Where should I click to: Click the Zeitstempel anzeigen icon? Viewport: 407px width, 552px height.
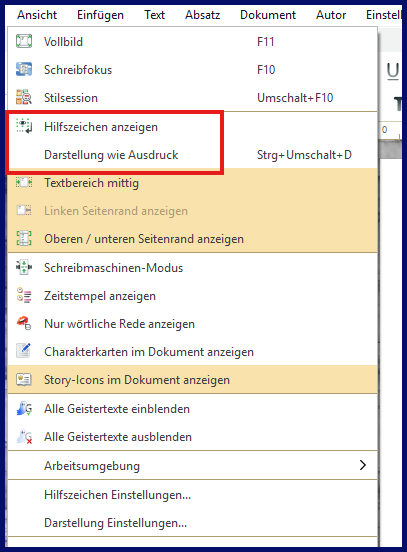(24, 295)
